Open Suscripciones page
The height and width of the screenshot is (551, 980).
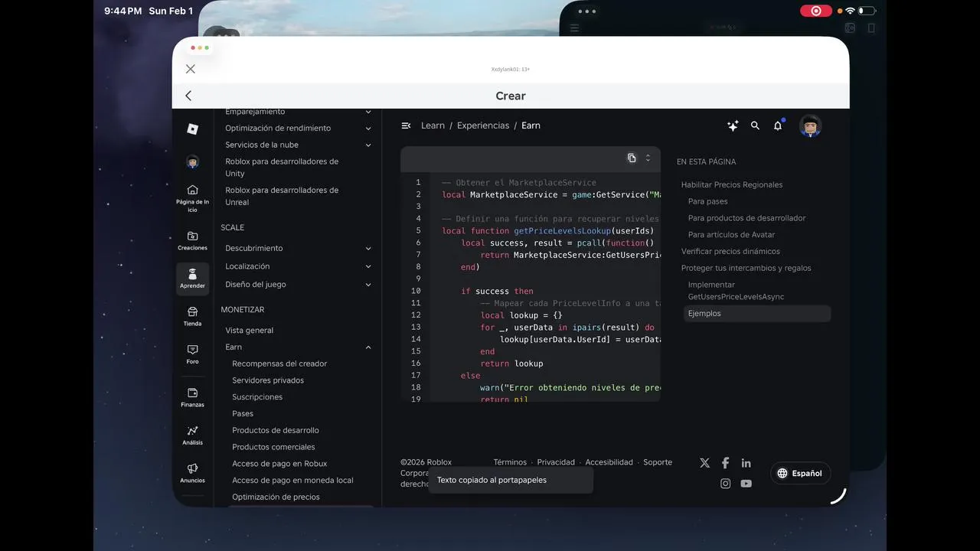point(257,397)
